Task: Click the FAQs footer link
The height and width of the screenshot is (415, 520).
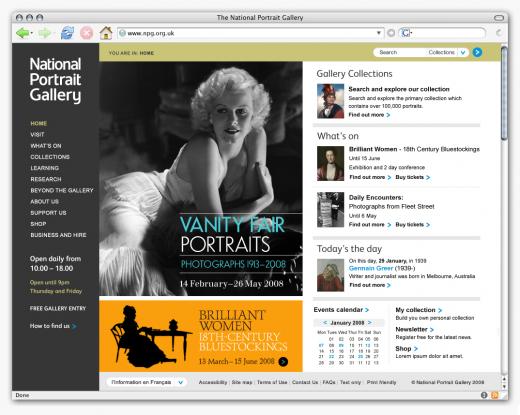Action: (x=329, y=382)
